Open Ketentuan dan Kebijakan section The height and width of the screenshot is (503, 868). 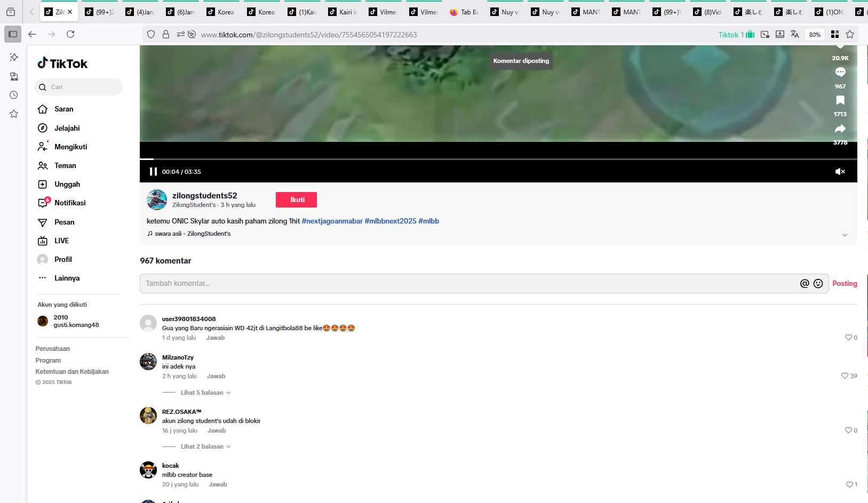[x=72, y=372]
